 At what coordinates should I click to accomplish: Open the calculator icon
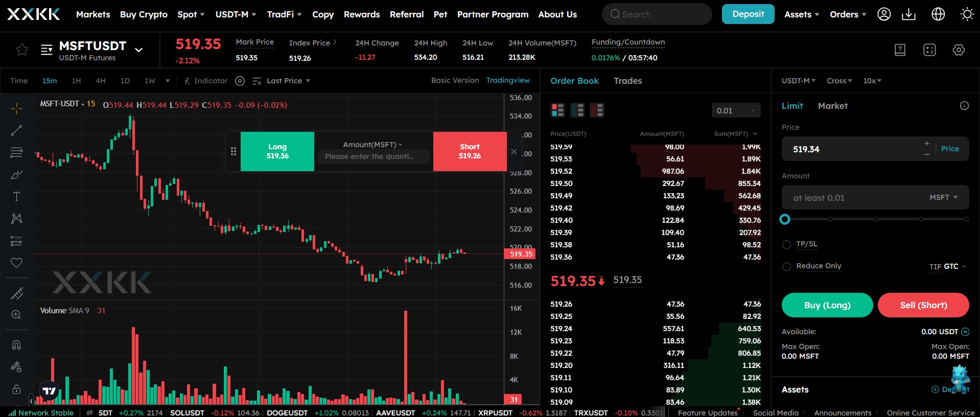[929, 50]
